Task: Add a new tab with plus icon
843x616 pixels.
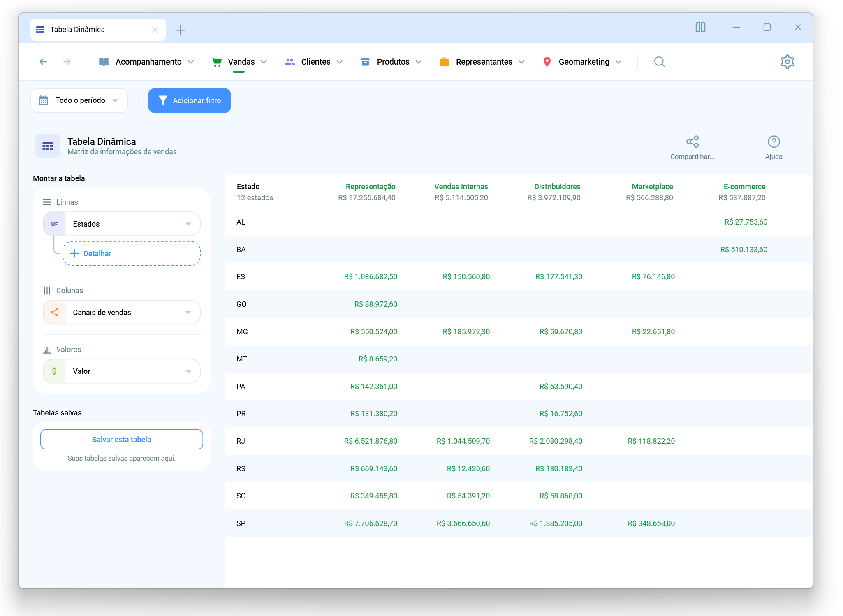Action: point(180,30)
